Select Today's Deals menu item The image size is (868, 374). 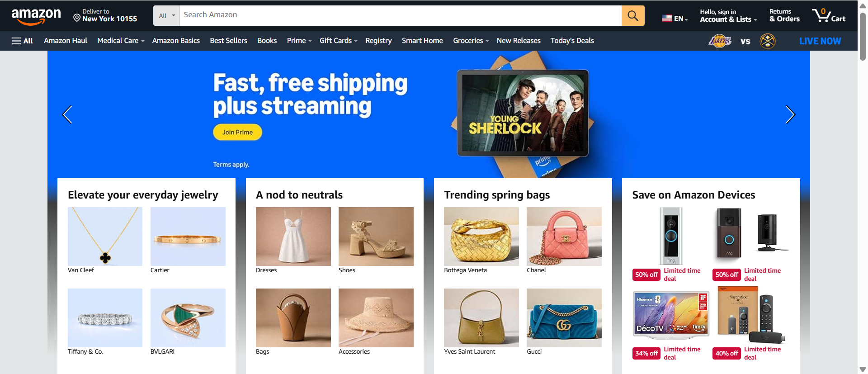572,41
